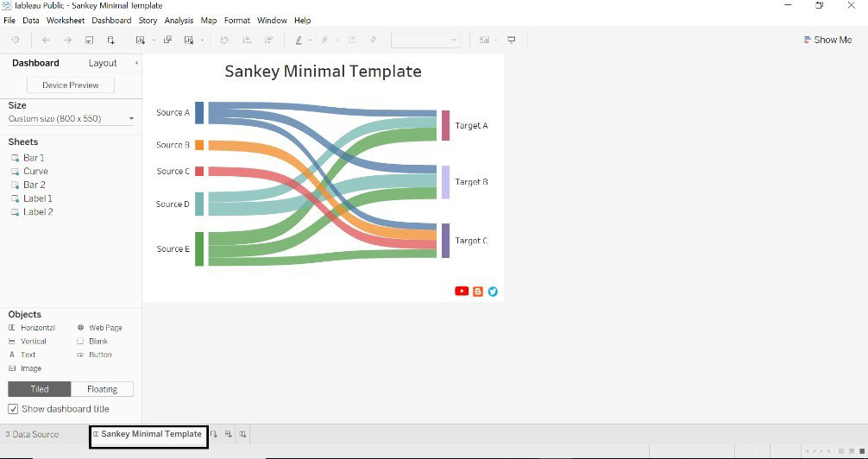Open the pane switcher arrow beside Layout
The height and width of the screenshot is (459, 868).
[136, 63]
